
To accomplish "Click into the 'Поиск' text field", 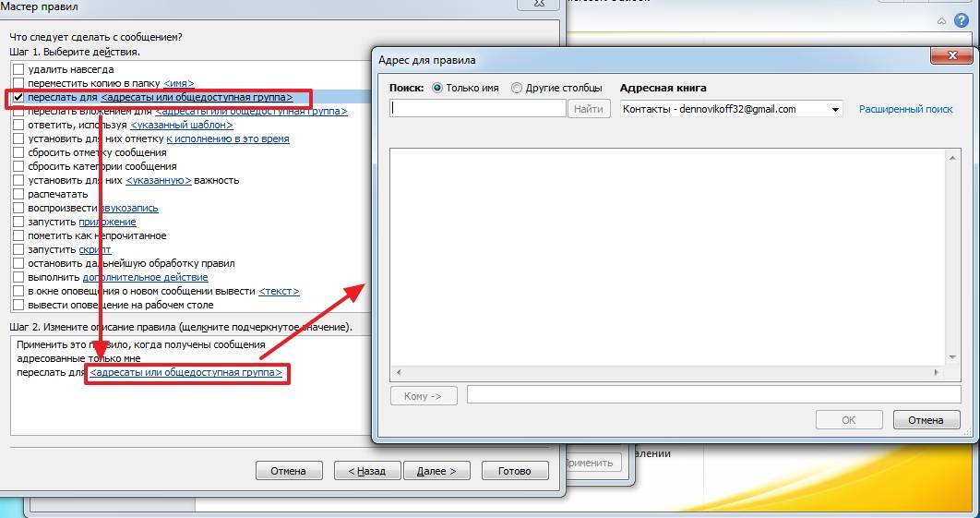I will tap(478, 109).
